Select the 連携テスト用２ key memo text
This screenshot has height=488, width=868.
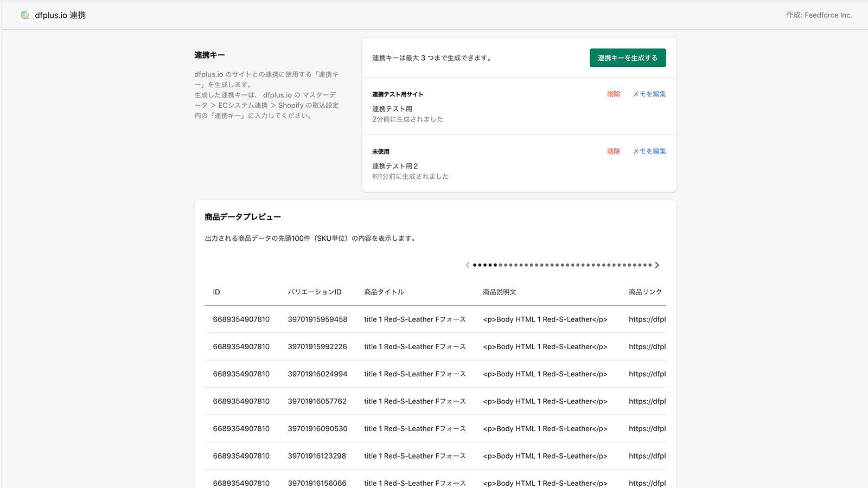pyautogui.click(x=395, y=166)
